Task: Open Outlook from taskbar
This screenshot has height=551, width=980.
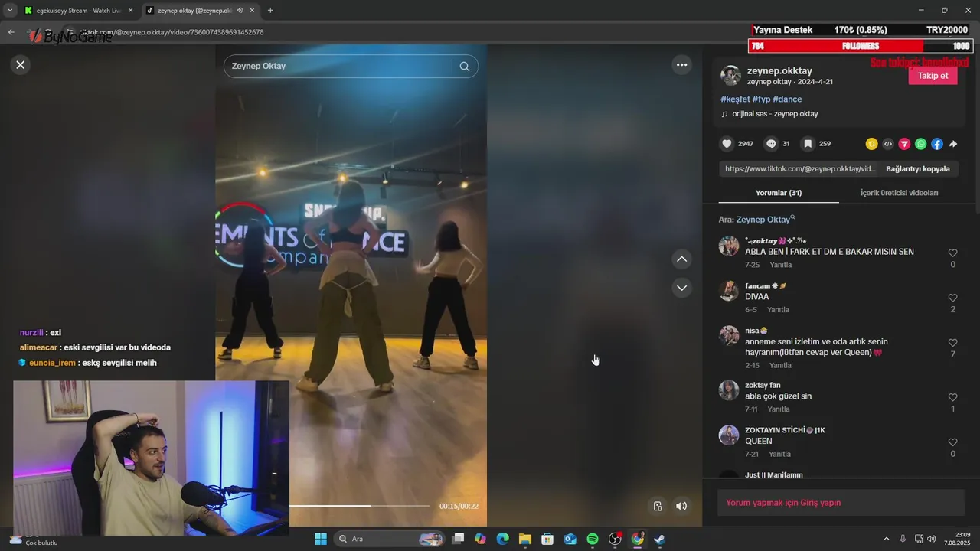Action: [570, 539]
